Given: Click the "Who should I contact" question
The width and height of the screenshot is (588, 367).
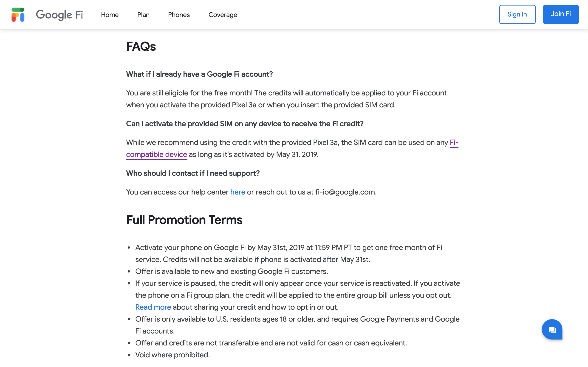Looking at the screenshot, I should (193, 173).
